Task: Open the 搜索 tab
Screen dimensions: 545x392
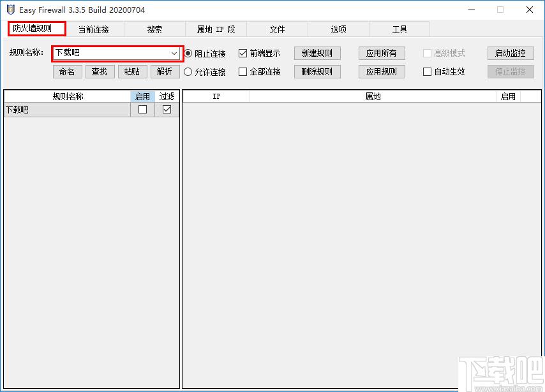Action: point(154,29)
